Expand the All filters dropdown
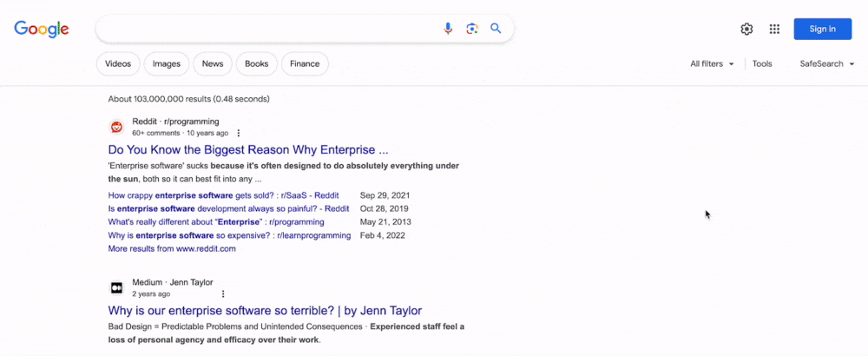The height and width of the screenshot is (356, 868). click(712, 63)
